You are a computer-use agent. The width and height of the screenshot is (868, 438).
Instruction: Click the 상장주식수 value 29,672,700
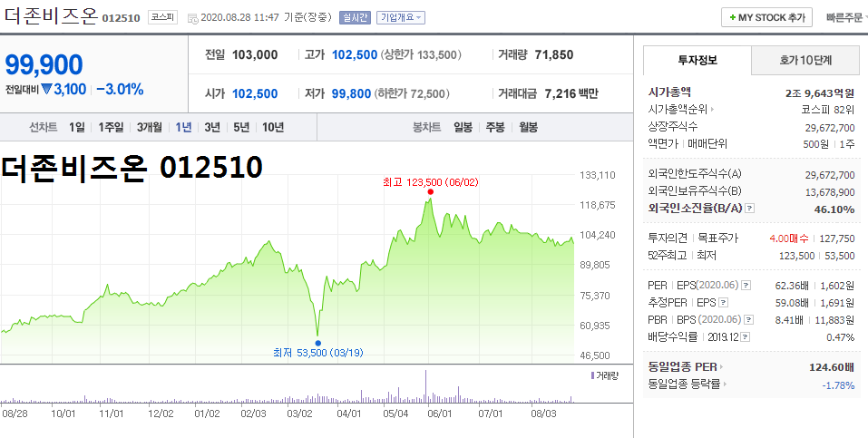pos(830,127)
